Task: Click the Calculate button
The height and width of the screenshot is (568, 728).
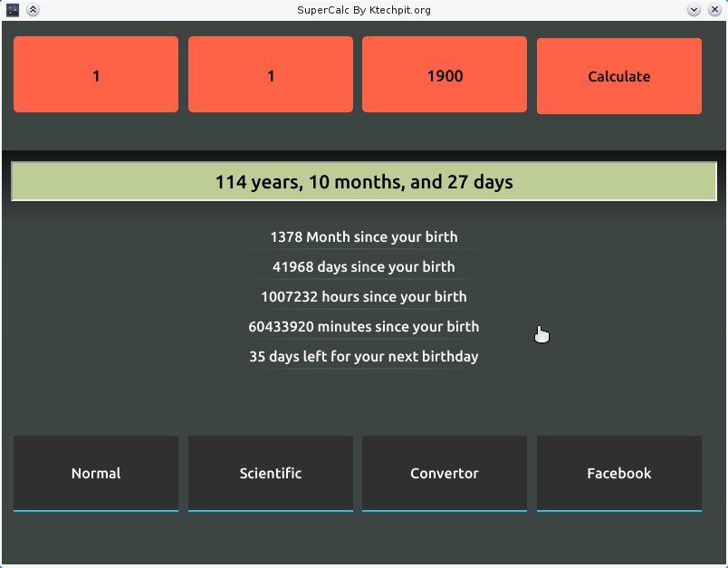Action: 619,76
